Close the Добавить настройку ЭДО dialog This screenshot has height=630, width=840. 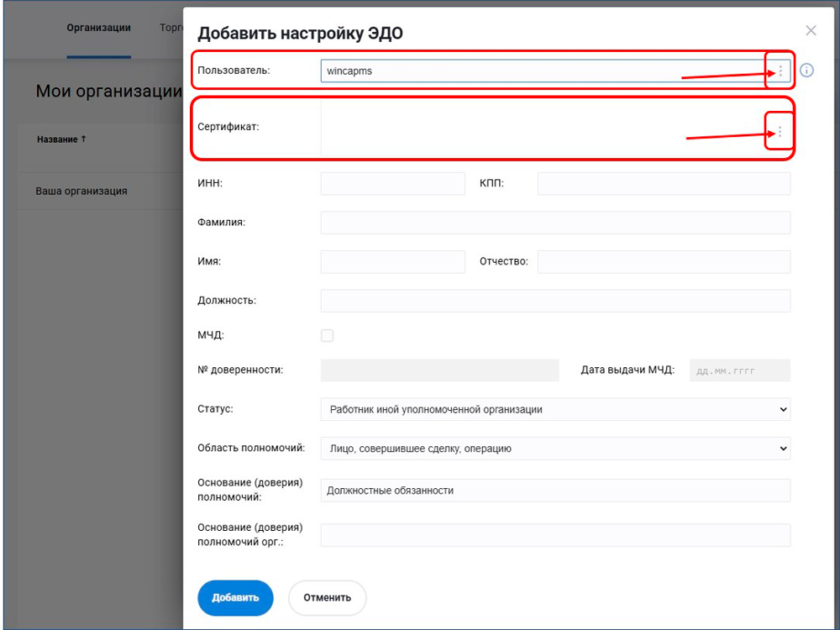pos(811,31)
